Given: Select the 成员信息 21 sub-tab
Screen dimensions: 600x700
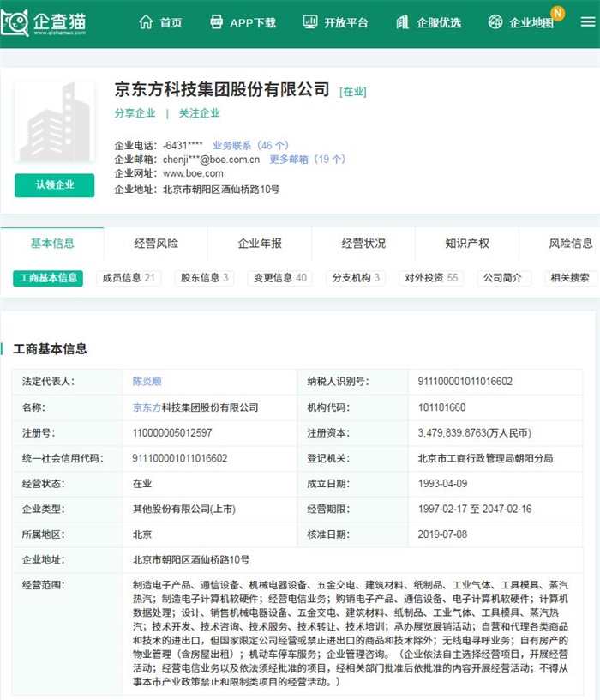Looking at the screenshot, I should point(129,278).
